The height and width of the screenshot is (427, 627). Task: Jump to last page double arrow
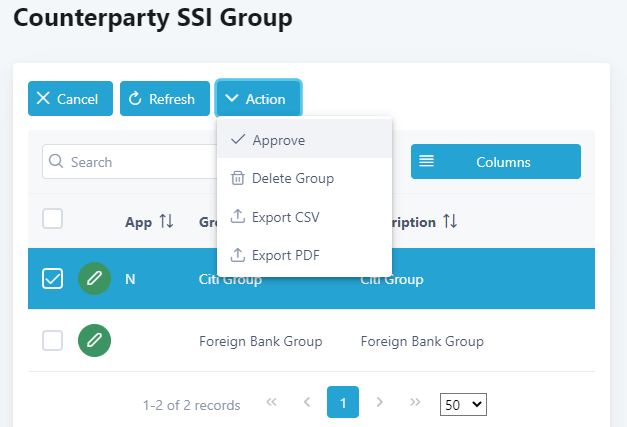pyautogui.click(x=416, y=402)
